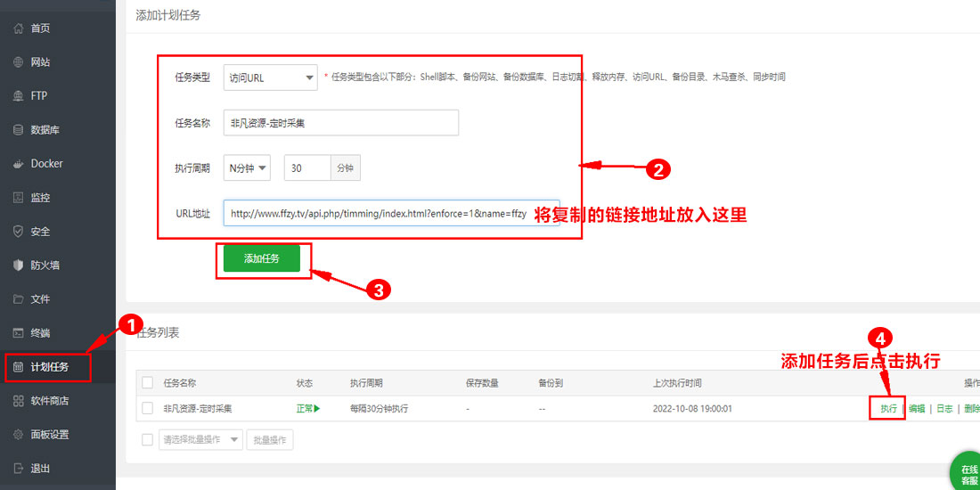
Task: Click the 执行 link for the task
Action: pyautogui.click(x=888, y=408)
